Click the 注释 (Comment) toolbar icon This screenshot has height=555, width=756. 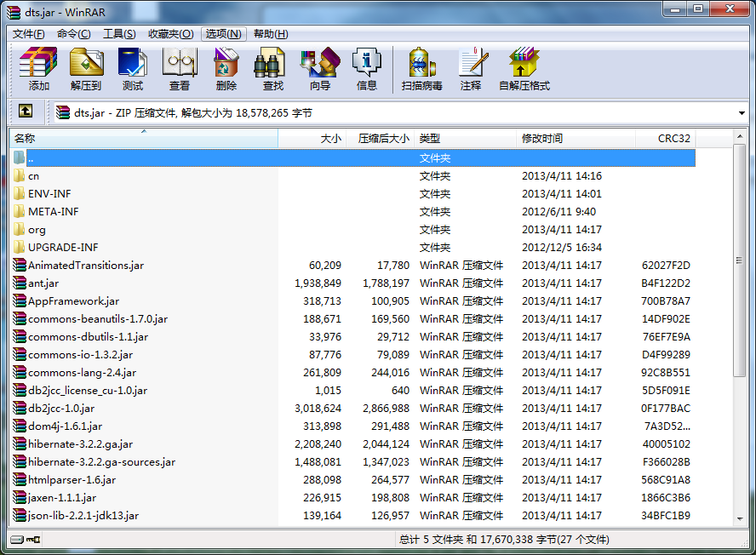click(474, 62)
